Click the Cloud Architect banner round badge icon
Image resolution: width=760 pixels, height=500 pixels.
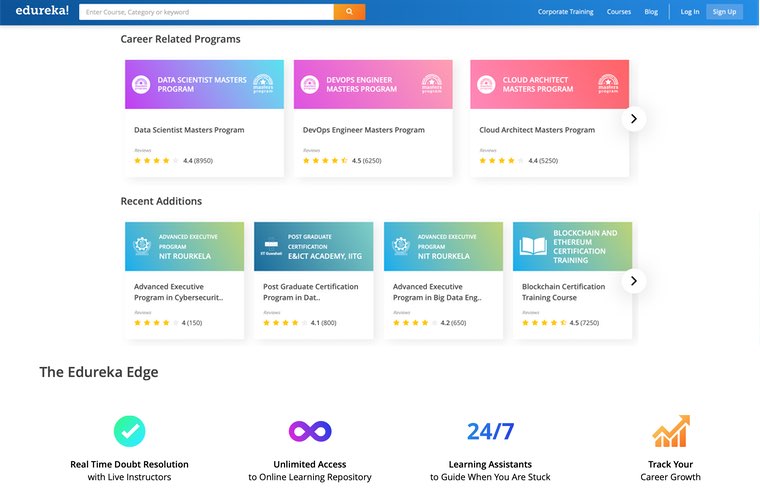[486, 84]
